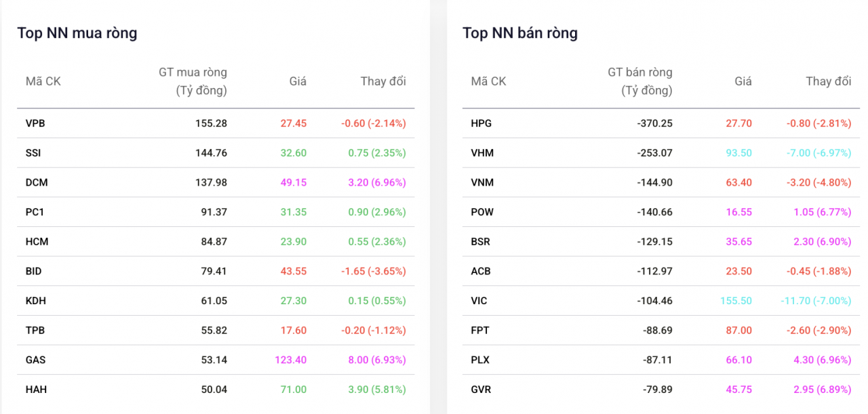
Task: Select the 'Top NN bán ròng' heading
Action: click(519, 33)
